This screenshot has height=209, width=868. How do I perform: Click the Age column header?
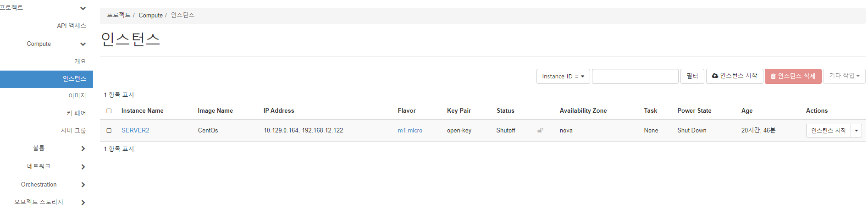point(747,111)
